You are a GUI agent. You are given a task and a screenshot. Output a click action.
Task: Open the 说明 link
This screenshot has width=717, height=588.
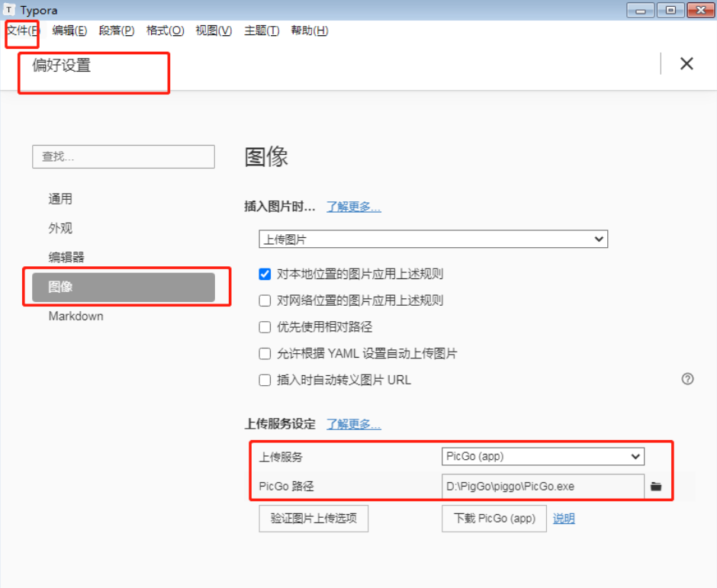(564, 519)
